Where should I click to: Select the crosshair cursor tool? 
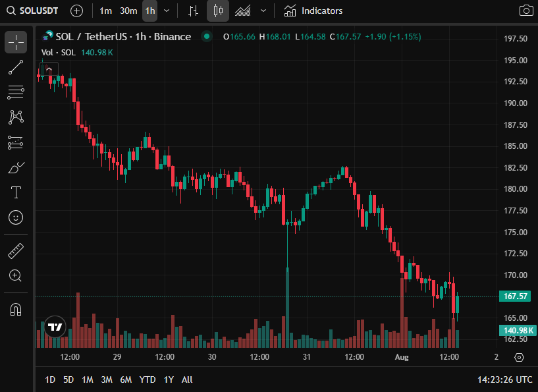click(16, 42)
